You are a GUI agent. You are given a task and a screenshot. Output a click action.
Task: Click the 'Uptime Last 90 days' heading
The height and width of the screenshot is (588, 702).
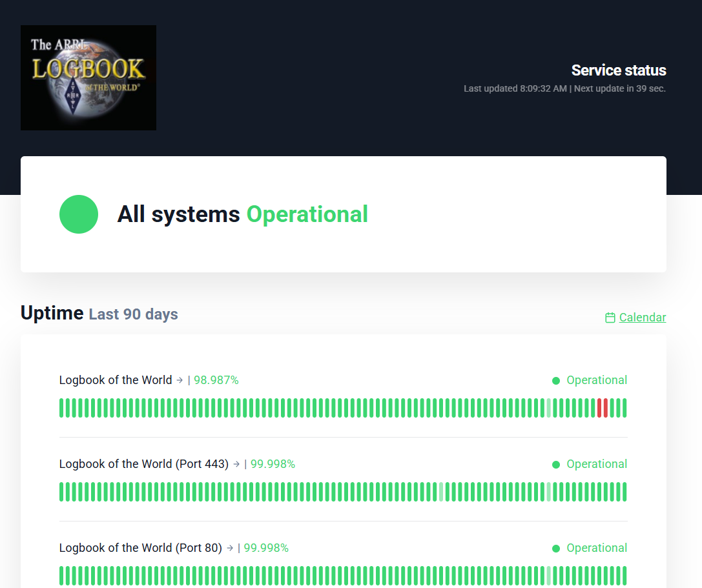point(99,313)
